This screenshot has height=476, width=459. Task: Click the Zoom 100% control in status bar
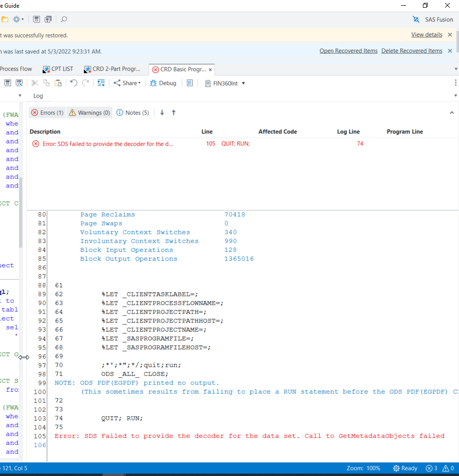click(363, 468)
